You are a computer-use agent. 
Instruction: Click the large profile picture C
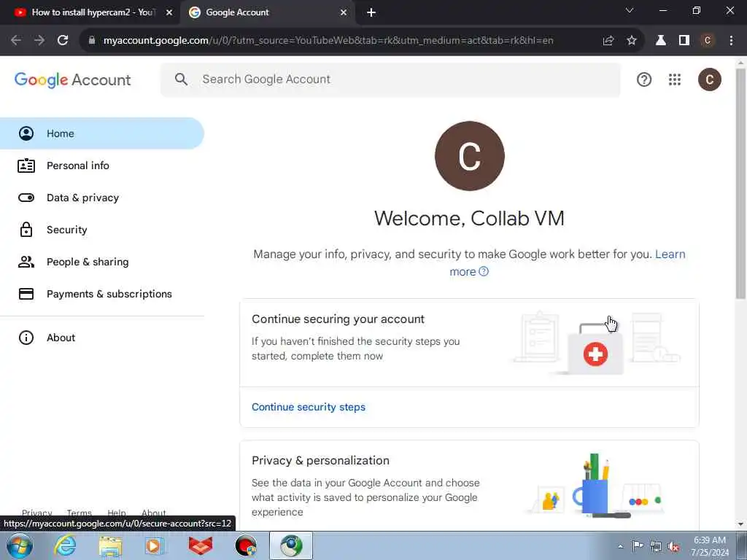(469, 156)
